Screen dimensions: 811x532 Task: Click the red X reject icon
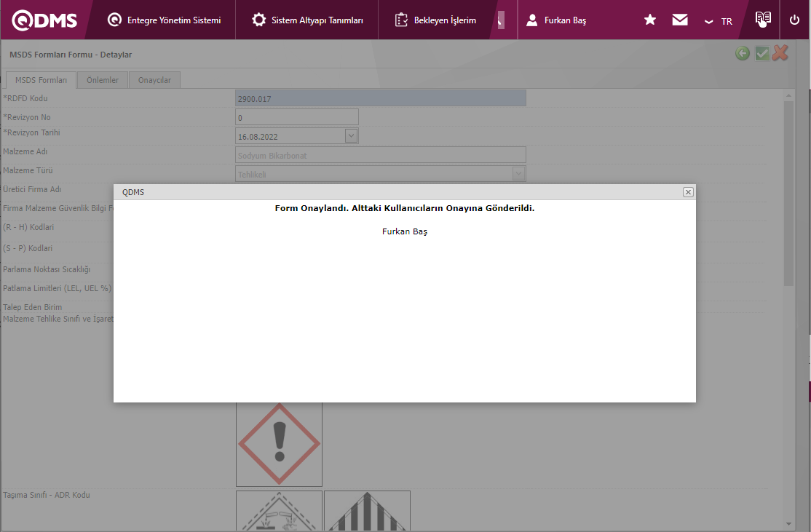pyautogui.click(x=780, y=52)
